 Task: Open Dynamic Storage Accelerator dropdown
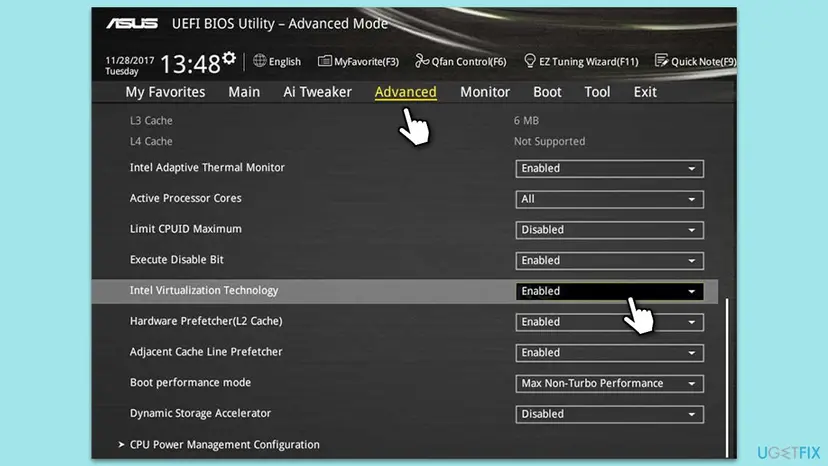point(609,414)
